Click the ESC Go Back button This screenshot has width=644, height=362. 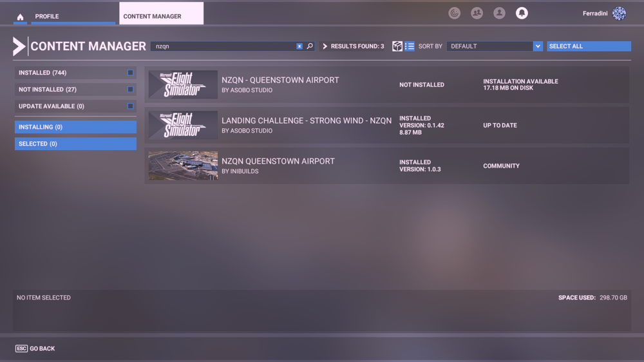(35, 348)
